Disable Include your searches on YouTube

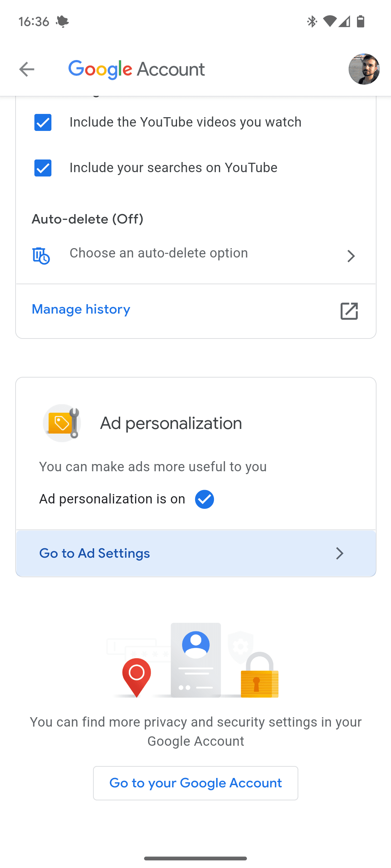pos(42,168)
